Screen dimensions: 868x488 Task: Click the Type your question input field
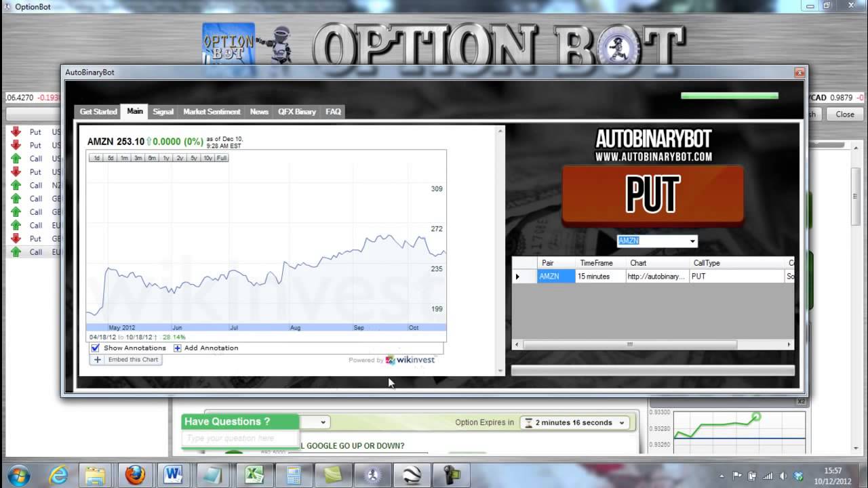click(x=240, y=439)
